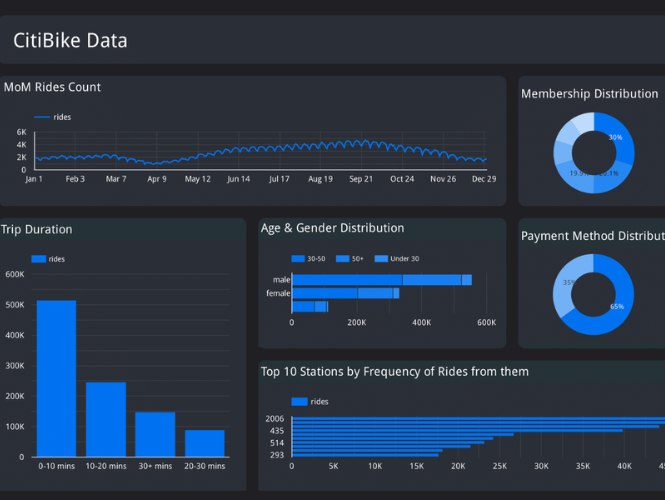Image resolution: width=665 pixels, height=500 pixels.
Task: Click the MoM Rides Count line near Sep 21
Action: click(361, 145)
